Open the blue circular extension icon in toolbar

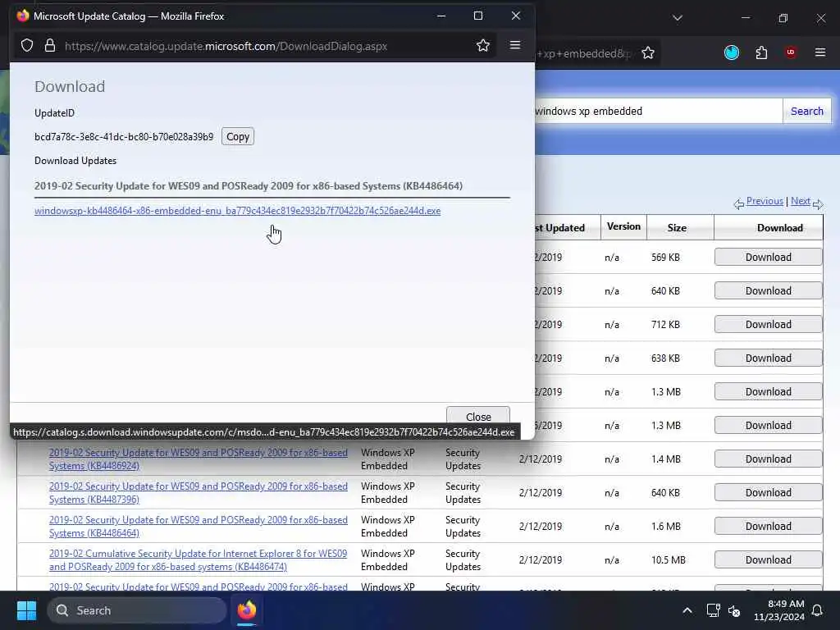[731, 52]
